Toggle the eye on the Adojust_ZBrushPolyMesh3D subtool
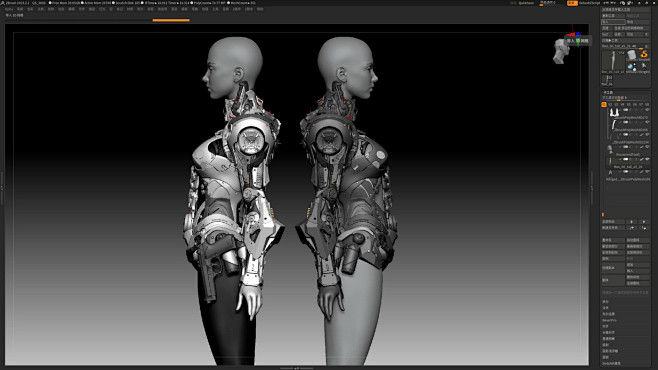This screenshot has width=658, height=370. 647,172
